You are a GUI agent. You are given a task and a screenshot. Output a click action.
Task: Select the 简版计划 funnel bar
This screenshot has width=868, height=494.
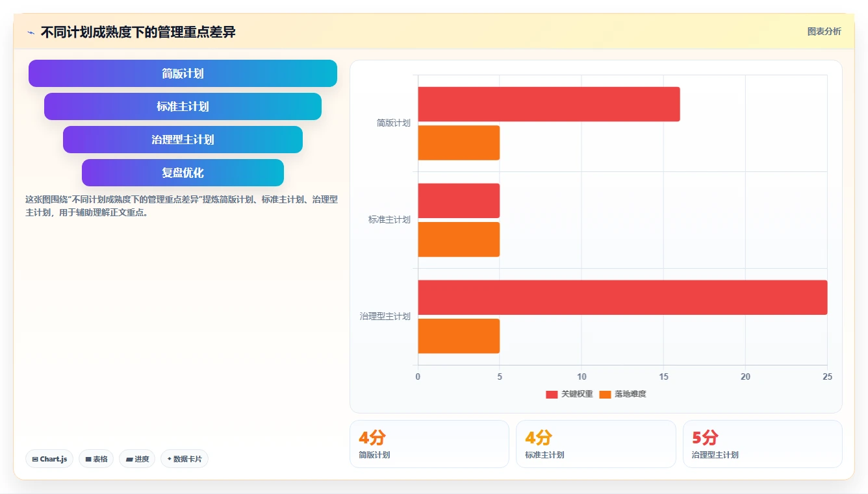point(183,73)
